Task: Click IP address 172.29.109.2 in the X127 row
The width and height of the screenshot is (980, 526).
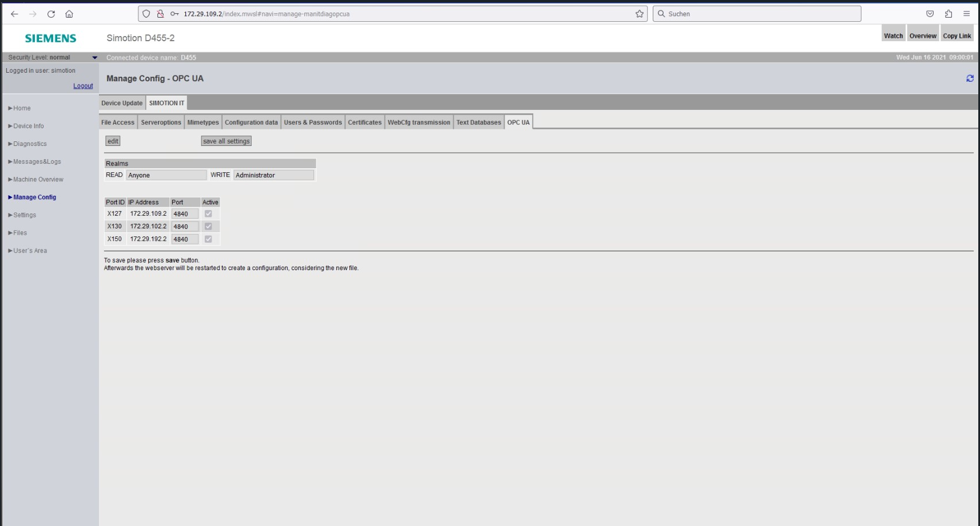Action: tap(148, 213)
